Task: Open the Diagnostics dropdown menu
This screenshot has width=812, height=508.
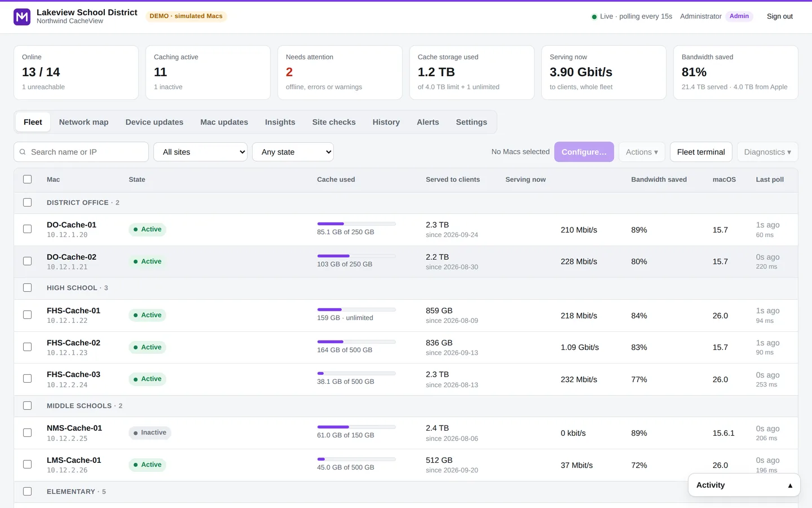Action: click(767, 152)
